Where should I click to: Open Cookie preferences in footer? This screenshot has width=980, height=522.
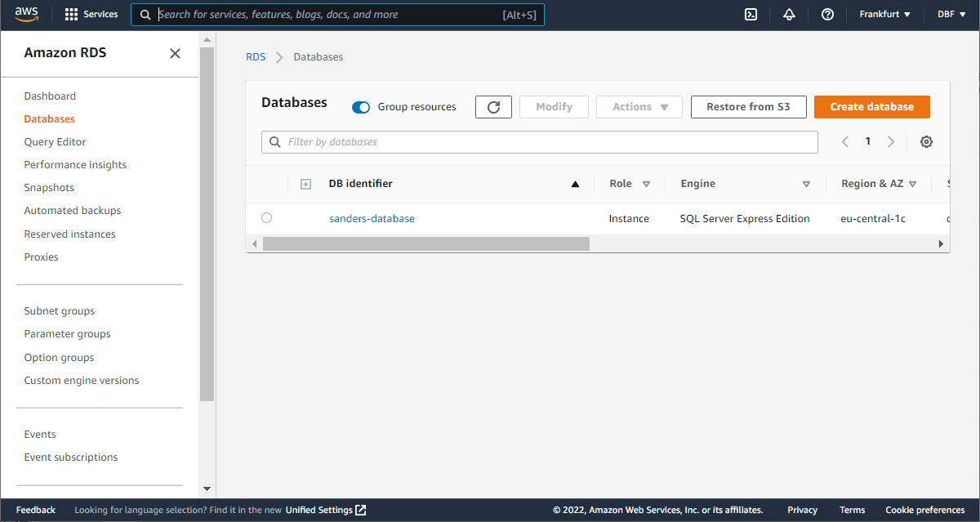pos(925,510)
